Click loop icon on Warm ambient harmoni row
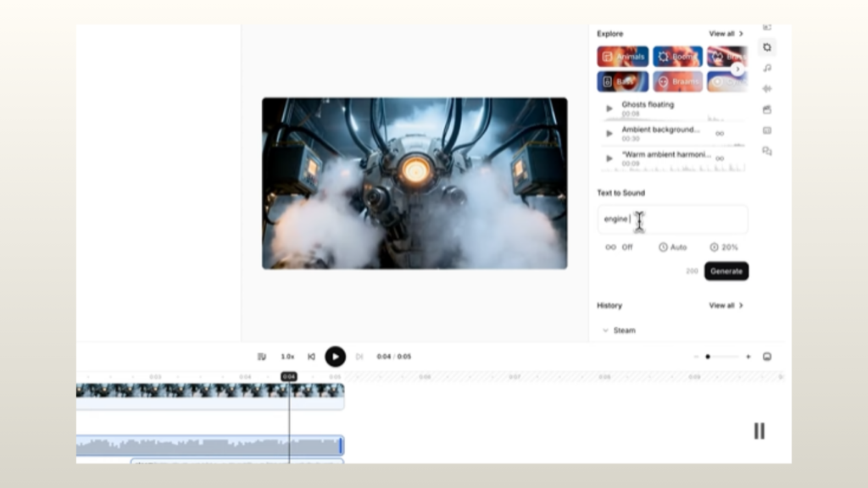The height and width of the screenshot is (488, 868). pyautogui.click(x=720, y=158)
